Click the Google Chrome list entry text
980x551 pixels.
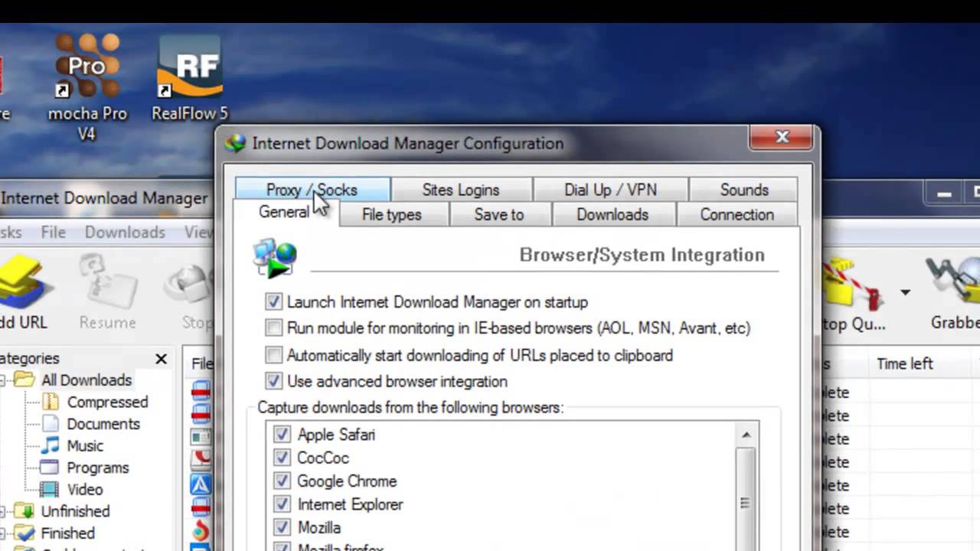tap(347, 481)
